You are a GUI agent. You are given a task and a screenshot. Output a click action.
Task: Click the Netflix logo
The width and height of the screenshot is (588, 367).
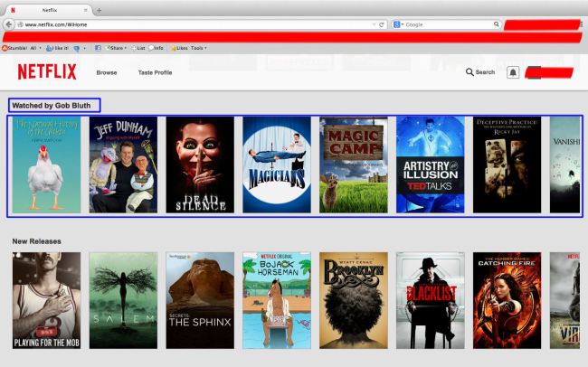click(x=47, y=71)
